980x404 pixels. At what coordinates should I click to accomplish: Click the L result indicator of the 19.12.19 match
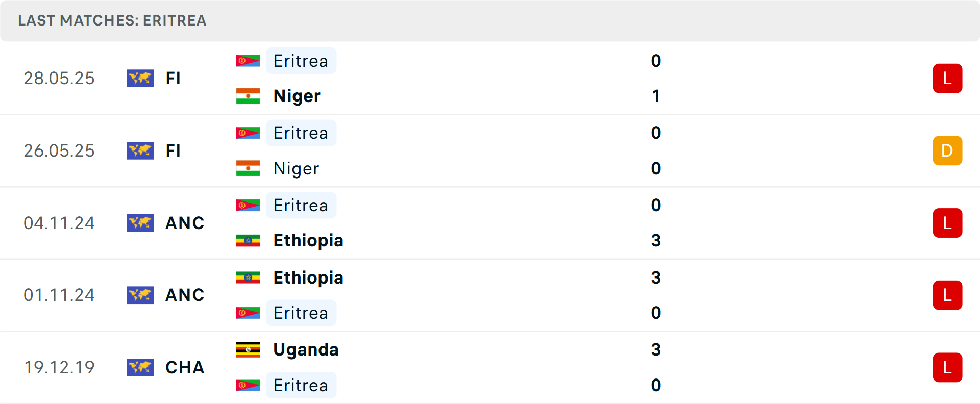click(x=948, y=368)
